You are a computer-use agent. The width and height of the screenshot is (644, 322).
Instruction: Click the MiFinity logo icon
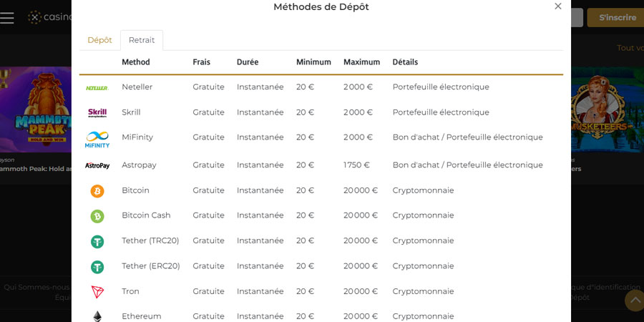[97, 140]
